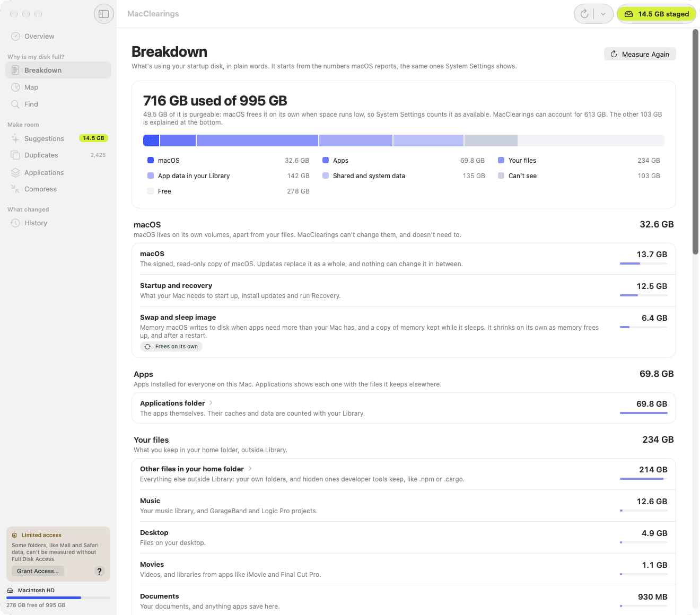Click the vertical scrollbar thumb
The height and width of the screenshot is (615, 700).
point(696,142)
